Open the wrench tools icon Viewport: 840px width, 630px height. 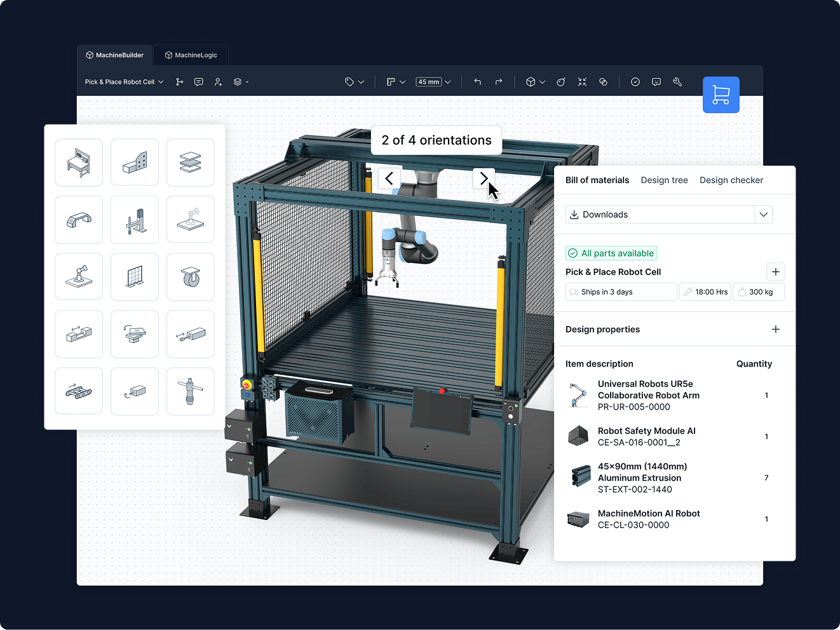677,82
